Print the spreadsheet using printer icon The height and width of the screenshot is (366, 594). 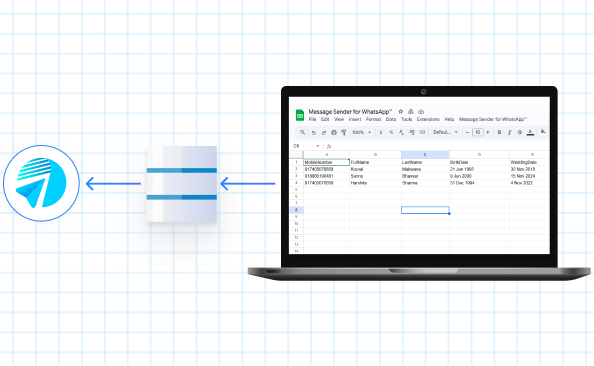[x=334, y=133]
